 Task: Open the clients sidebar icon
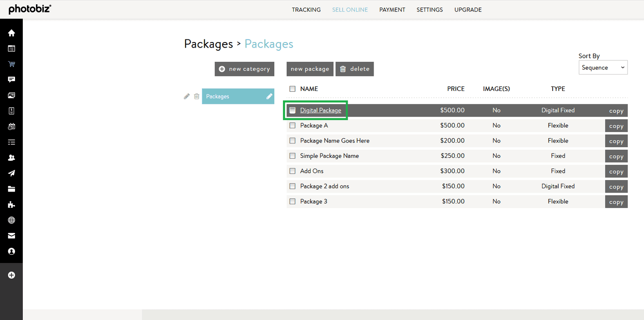[11, 157]
